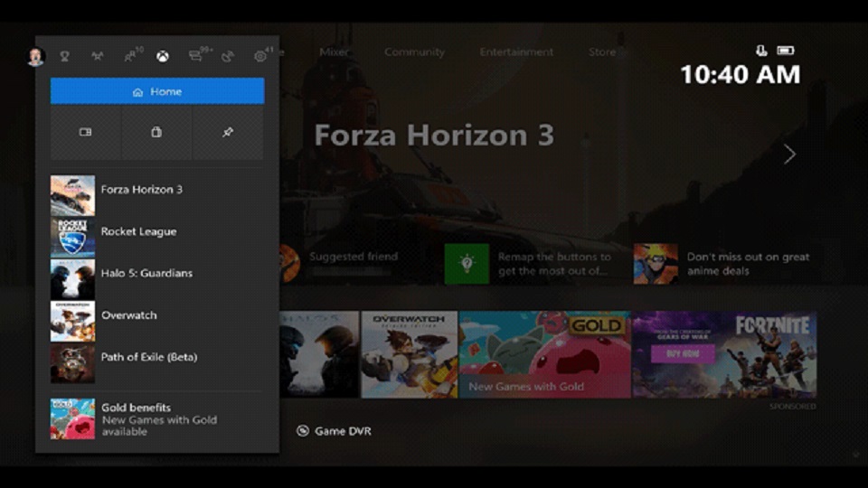Open Messages tab with 99+ badge
868x488 pixels.
[x=199, y=55]
